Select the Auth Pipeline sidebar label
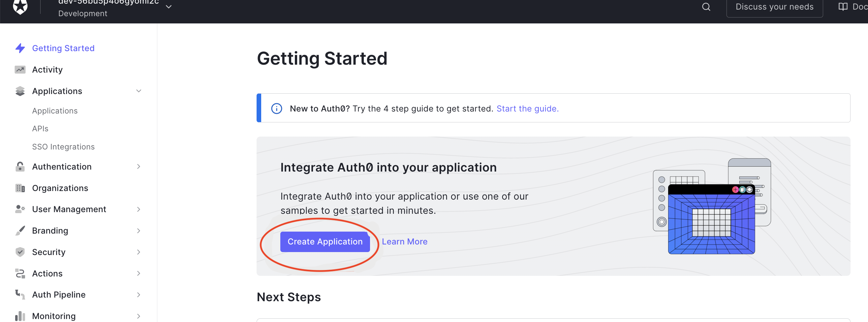 click(59, 295)
